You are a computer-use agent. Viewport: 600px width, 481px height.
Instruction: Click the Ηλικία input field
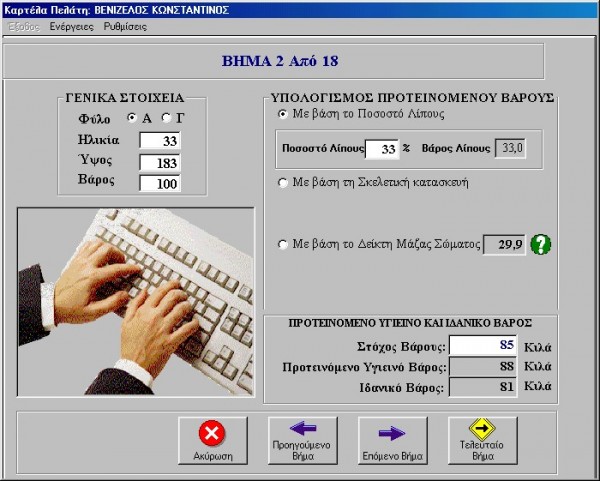[x=160, y=140]
